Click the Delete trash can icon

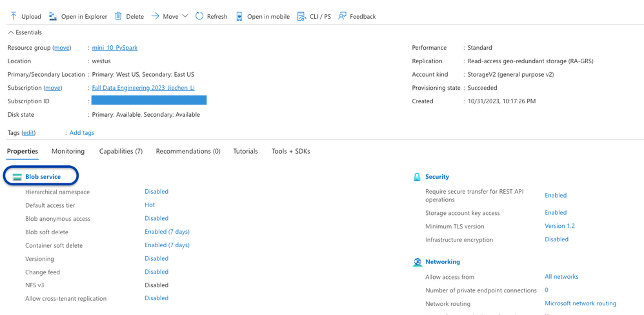(x=118, y=16)
